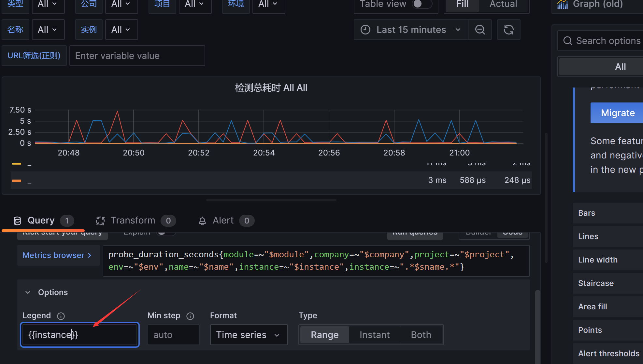
Task: Click the zoom out time range icon
Action: 480,30
